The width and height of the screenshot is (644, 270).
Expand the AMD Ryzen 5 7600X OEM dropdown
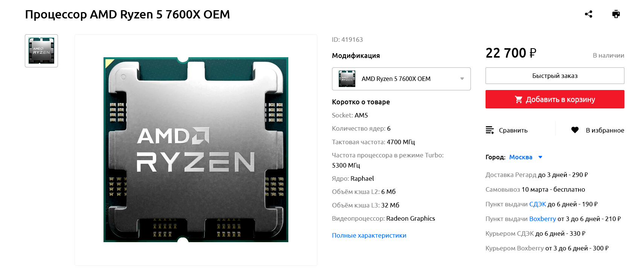tap(401, 79)
